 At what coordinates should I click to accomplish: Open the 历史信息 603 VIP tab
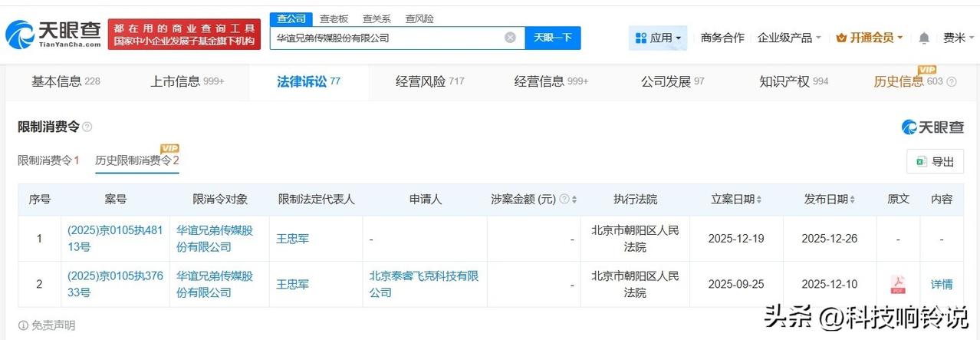pos(908,81)
